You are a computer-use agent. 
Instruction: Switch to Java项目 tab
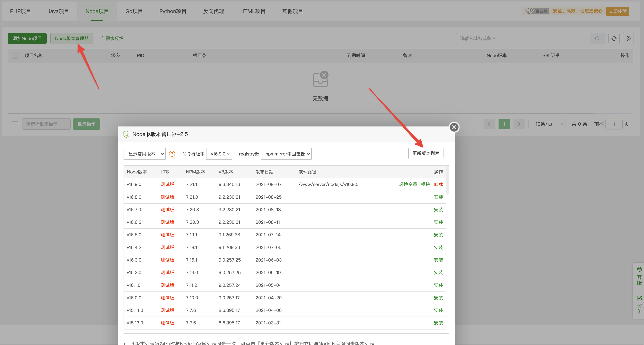[57, 11]
